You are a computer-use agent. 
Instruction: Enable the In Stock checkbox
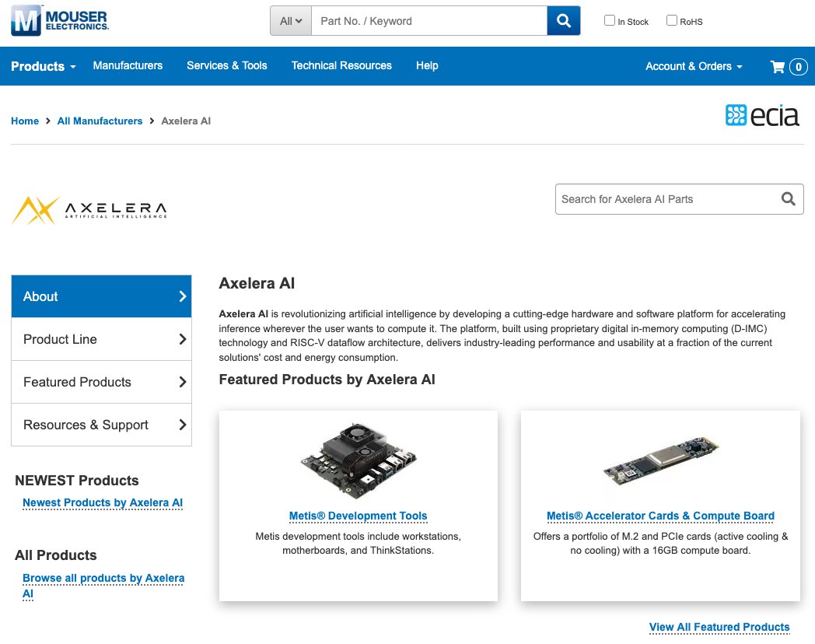(x=610, y=20)
